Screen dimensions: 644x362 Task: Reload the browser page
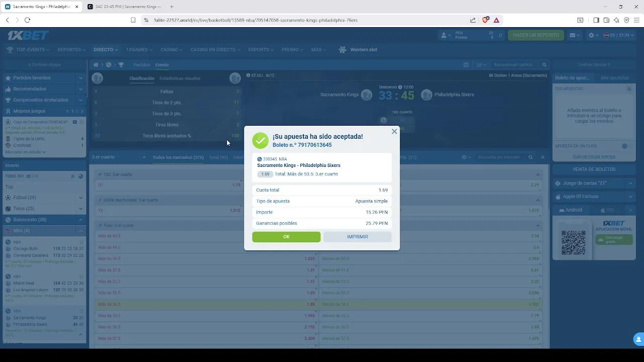27,20
